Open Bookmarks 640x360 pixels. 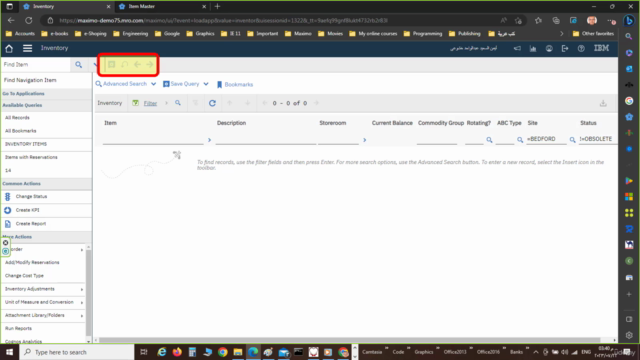tap(235, 84)
